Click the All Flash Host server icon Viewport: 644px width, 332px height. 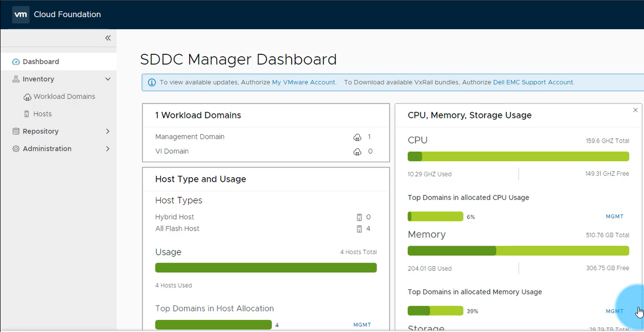click(359, 229)
